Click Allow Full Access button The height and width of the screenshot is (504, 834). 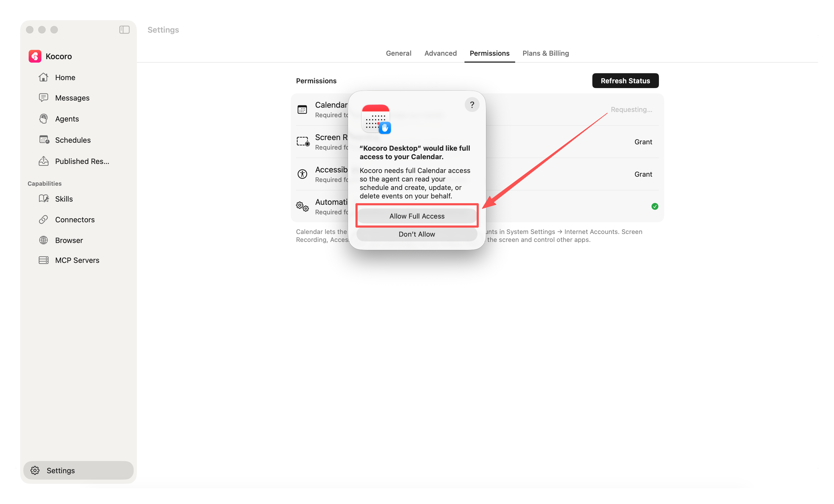[417, 216]
